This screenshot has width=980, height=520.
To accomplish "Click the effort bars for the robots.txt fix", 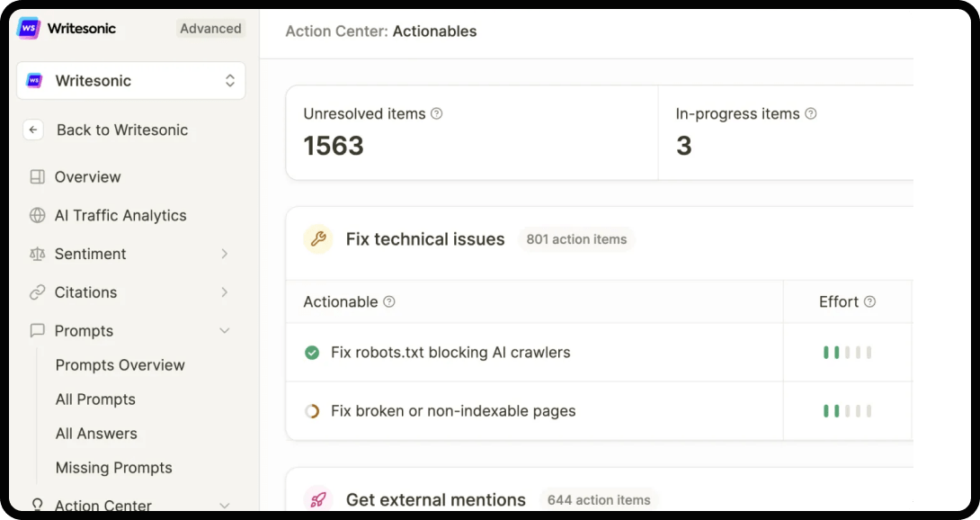I will pyautogui.click(x=848, y=353).
